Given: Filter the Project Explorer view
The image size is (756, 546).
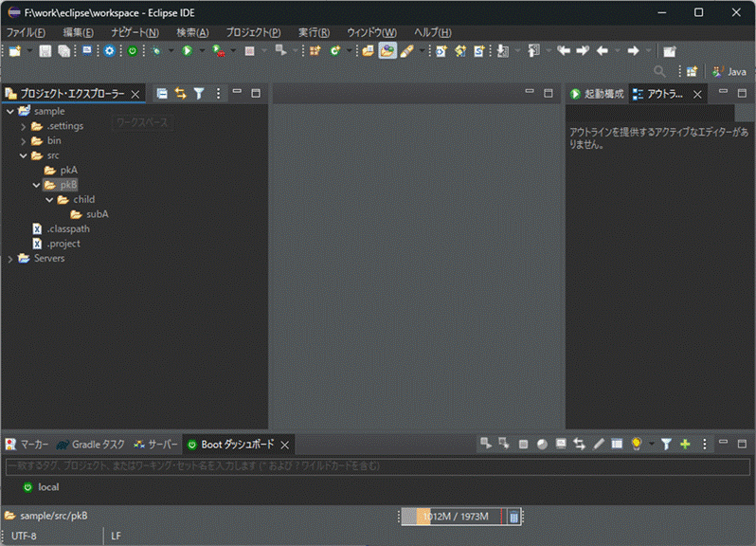Looking at the screenshot, I should [x=199, y=94].
